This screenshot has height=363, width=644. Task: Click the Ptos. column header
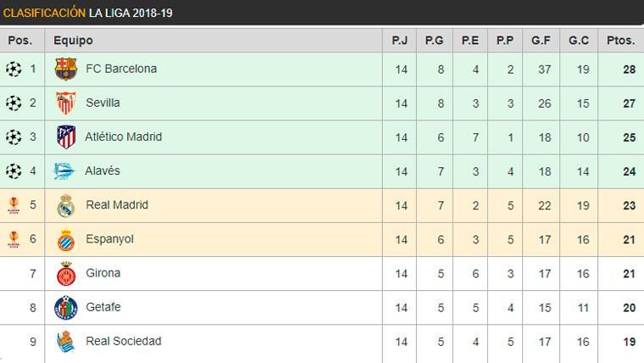point(620,40)
